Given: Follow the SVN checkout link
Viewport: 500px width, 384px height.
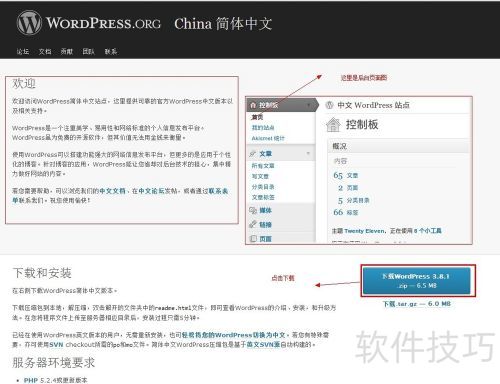Looking at the screenshot, I should click(x=56, y=344).
